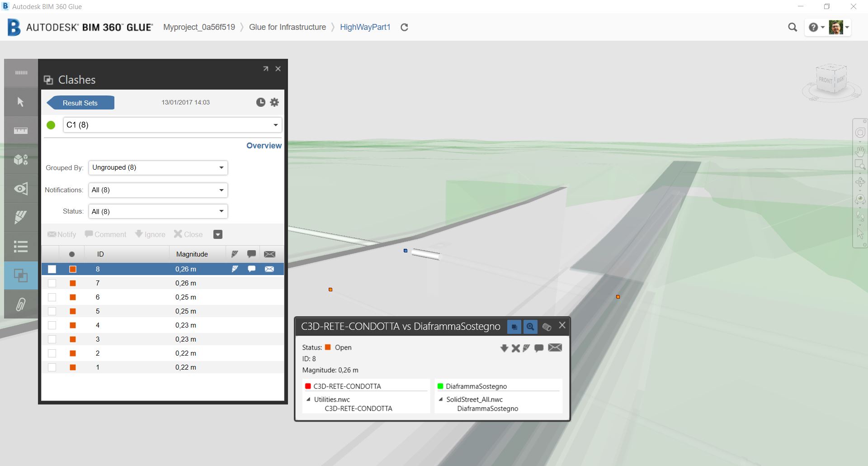Viewport: 868px width, 466px height.
Task: Activate the Pan hand tool on navigation bar
Action: click(861, 151)
